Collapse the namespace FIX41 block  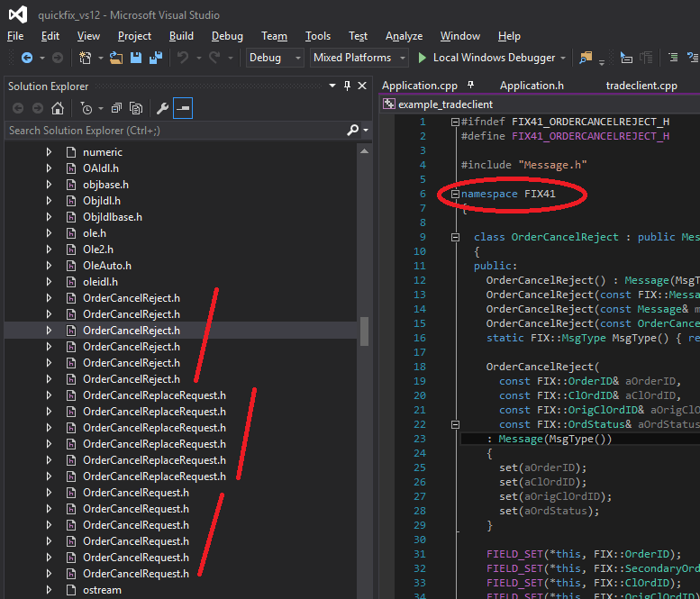(x=455, y=194)
